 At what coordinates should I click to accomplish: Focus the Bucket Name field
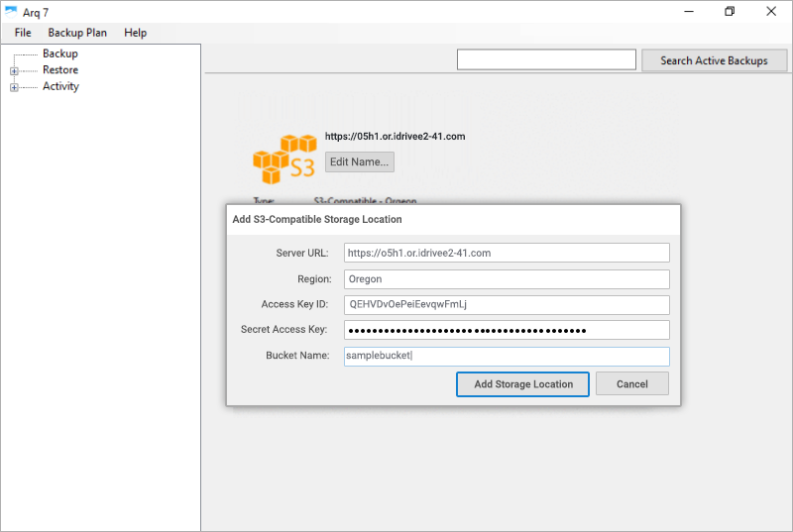(507, 357)
